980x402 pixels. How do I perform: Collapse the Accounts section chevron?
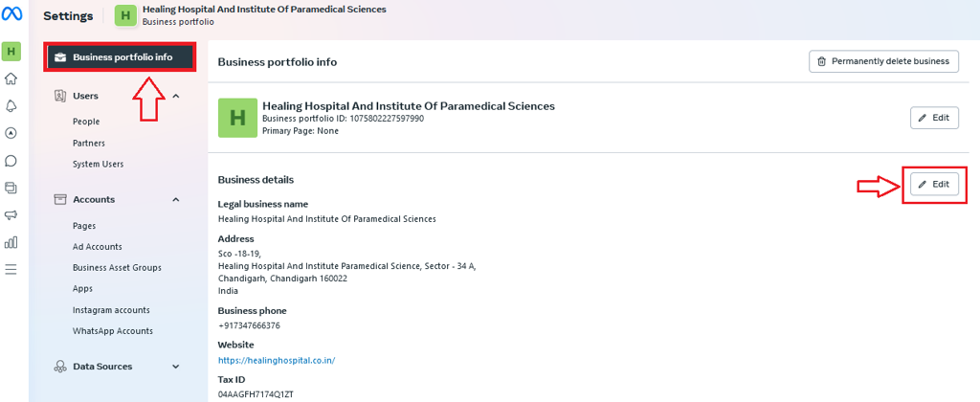click(x=176, y=199)
